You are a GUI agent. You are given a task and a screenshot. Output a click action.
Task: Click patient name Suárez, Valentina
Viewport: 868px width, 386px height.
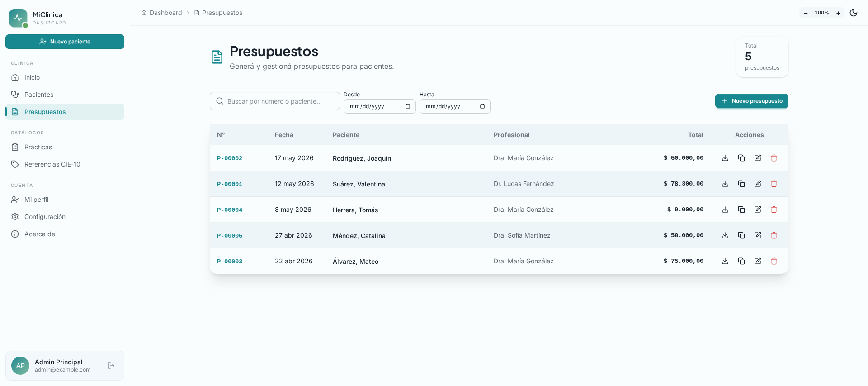click(359, 184)
